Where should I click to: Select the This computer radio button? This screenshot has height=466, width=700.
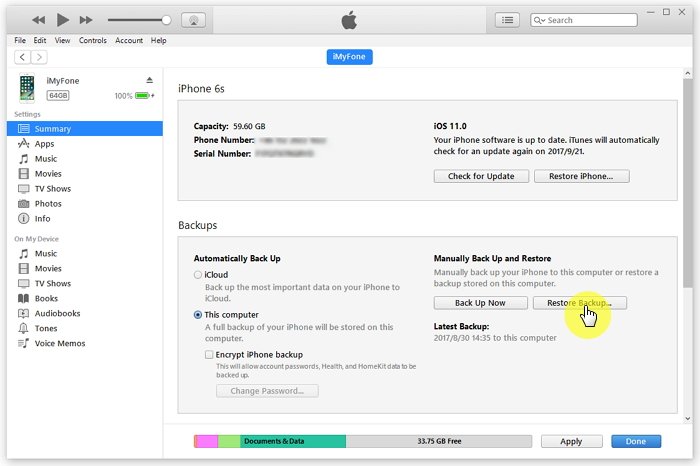(x=198, y=314)
